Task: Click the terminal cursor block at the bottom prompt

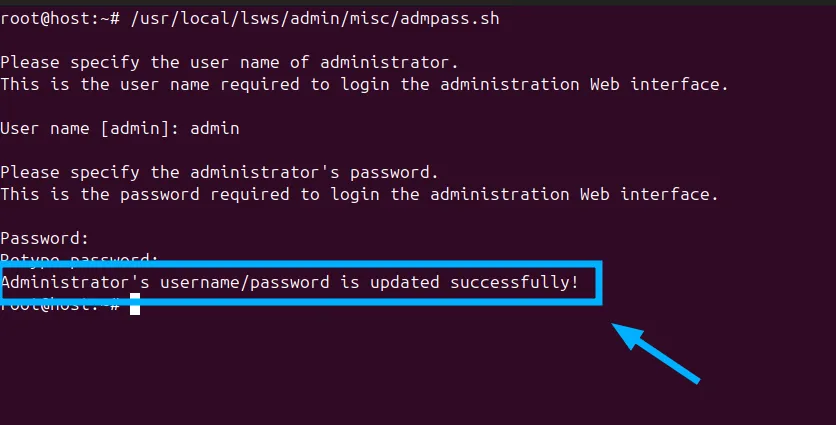Action: [135, 305]
